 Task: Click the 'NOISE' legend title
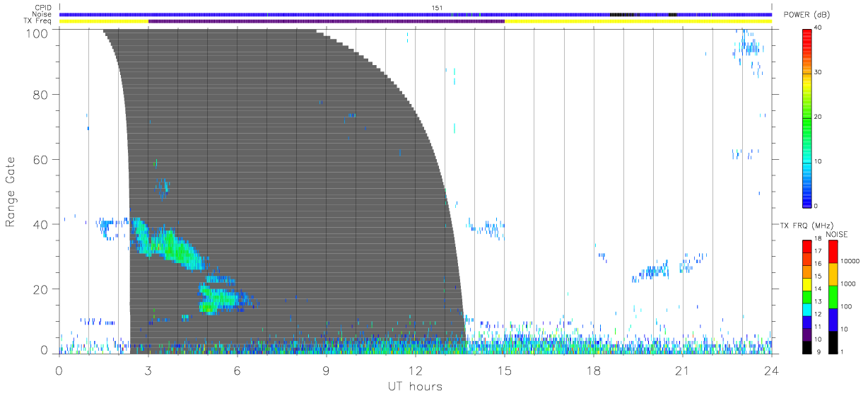[836, 234]
